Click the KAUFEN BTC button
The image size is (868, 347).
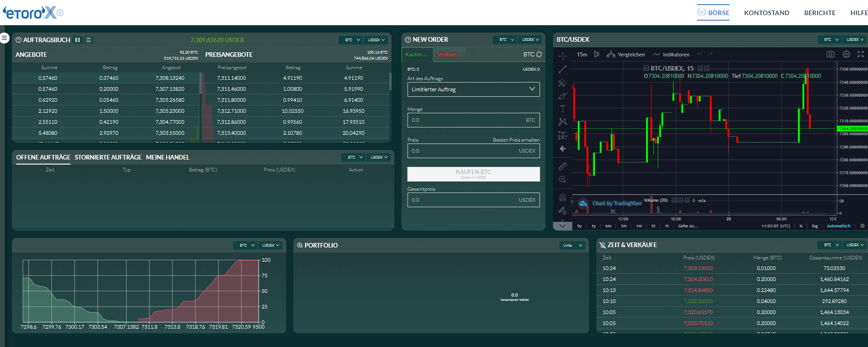pyautogui.click(x=473, y=174)
